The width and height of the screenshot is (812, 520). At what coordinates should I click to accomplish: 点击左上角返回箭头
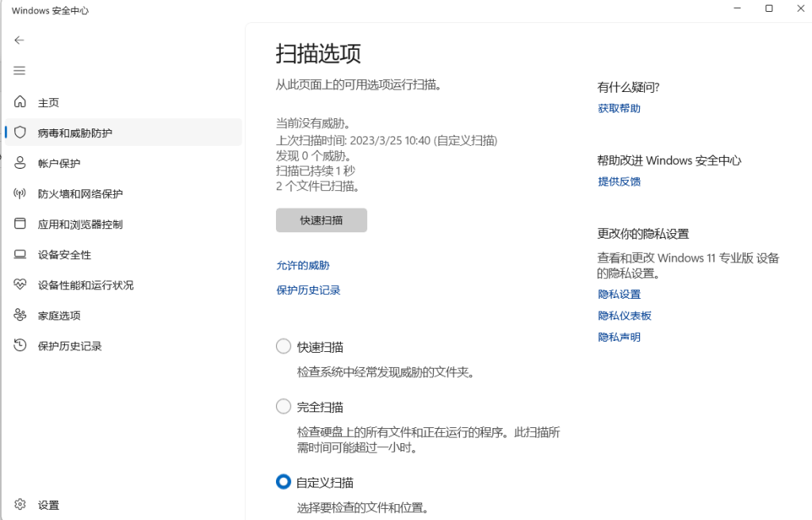pyautogui.click(x=18, y=40)
